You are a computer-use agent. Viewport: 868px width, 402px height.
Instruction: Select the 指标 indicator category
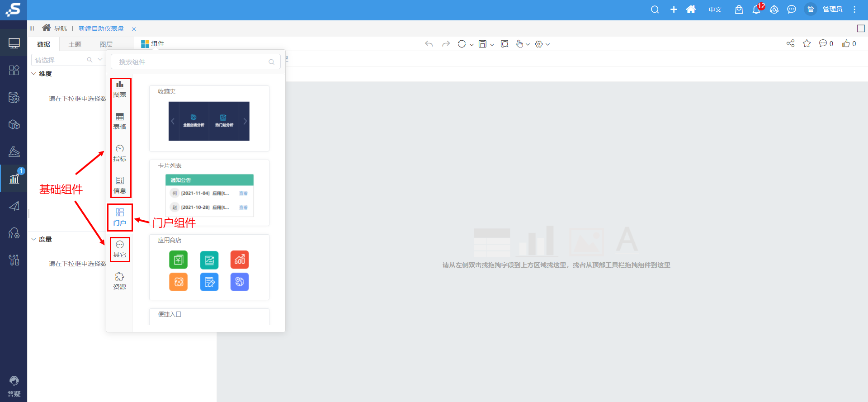(x=120, y=154)
